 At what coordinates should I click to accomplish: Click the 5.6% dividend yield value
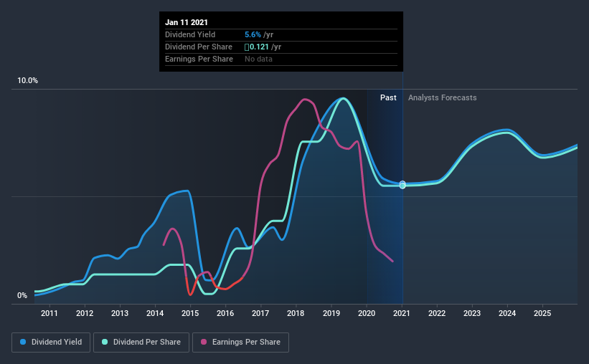(x=253, y=34)
